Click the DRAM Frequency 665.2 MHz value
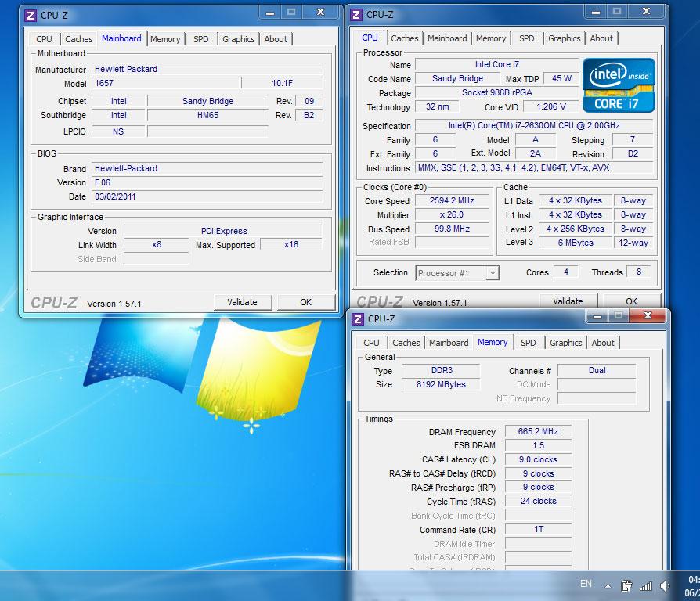Image resolution: width=700 pixels, height=601 pixels. [x=539, y=431]
